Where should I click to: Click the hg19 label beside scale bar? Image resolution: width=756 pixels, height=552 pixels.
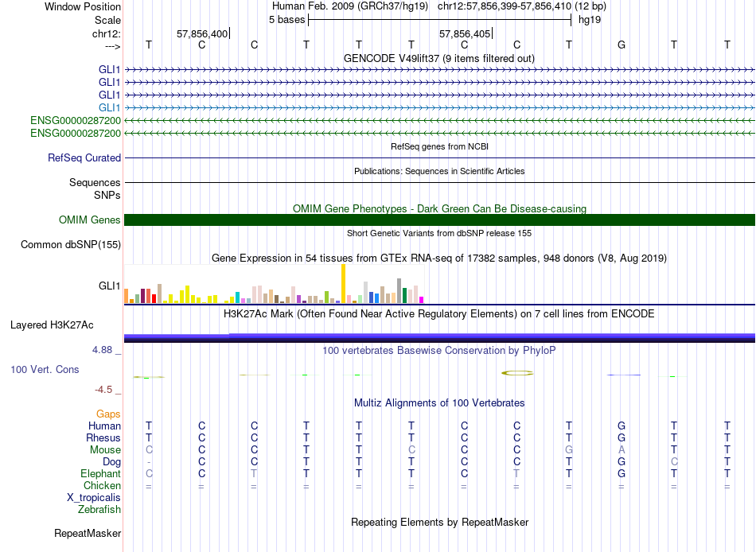click(x=590, y=20)
